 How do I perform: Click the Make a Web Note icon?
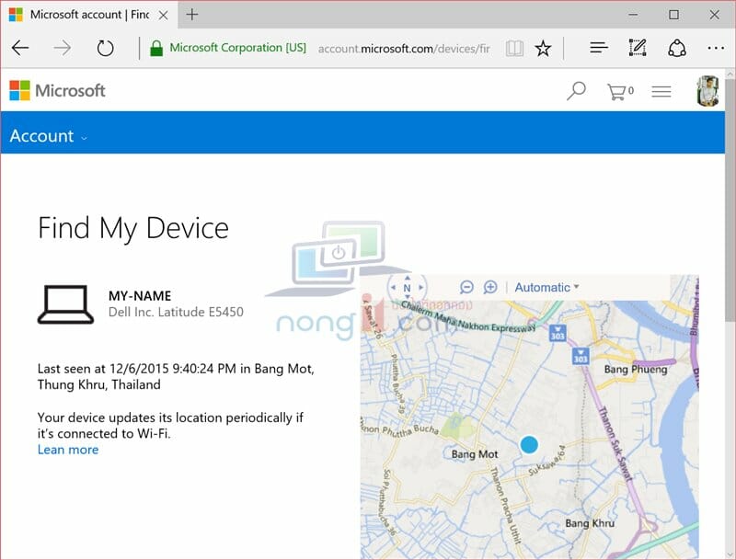(x=637, y=47)
